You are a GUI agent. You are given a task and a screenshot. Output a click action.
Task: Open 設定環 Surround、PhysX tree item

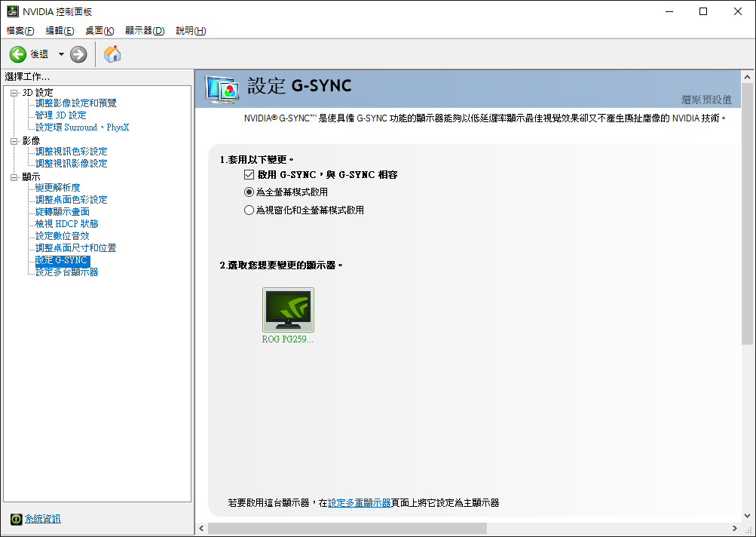pos(82,127)
